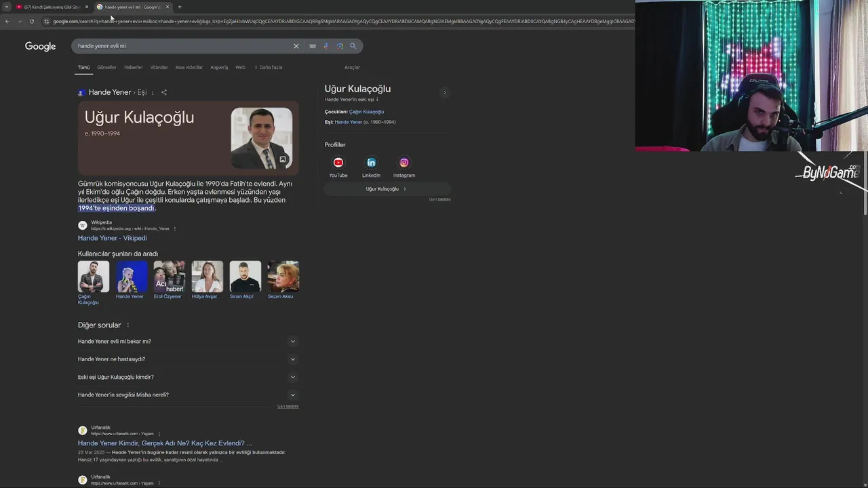Switch to Haberler tab
This screenshot has width=868, height=488.
coord(134,67)
